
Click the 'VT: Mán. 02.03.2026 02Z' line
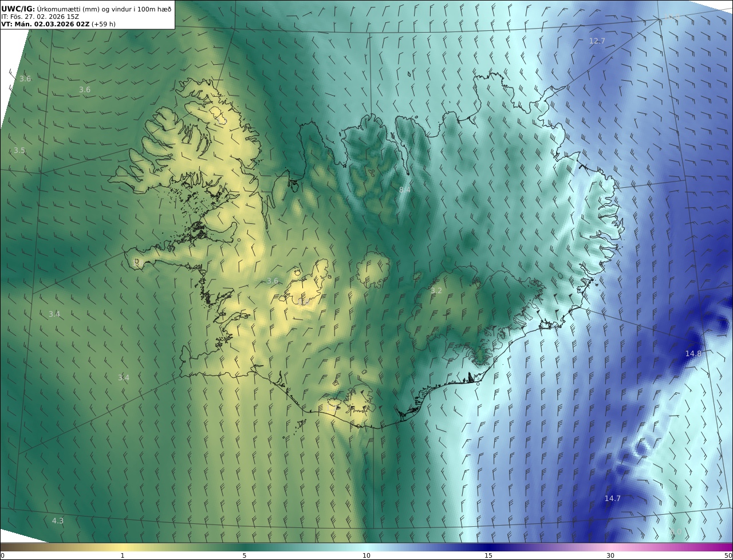[46, 24]
